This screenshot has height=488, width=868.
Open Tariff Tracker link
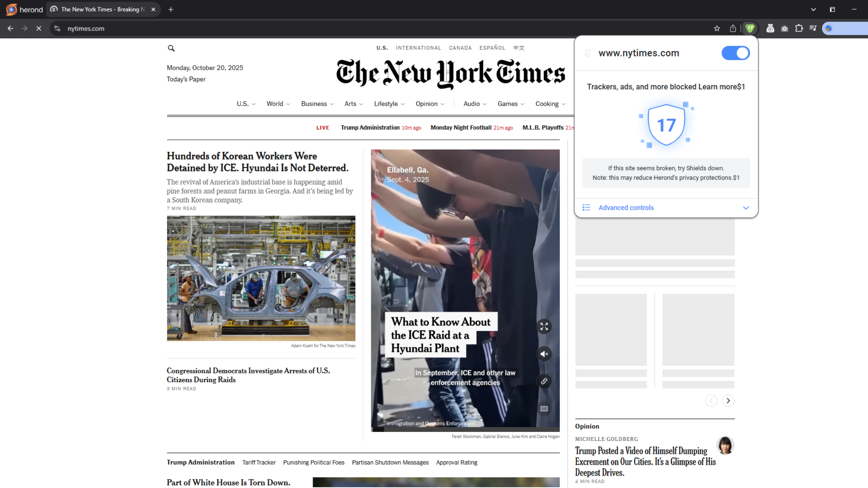259,462
